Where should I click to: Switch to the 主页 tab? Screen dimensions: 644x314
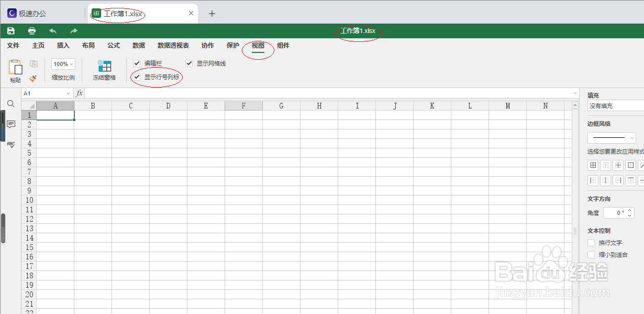[x=38, y=46]
